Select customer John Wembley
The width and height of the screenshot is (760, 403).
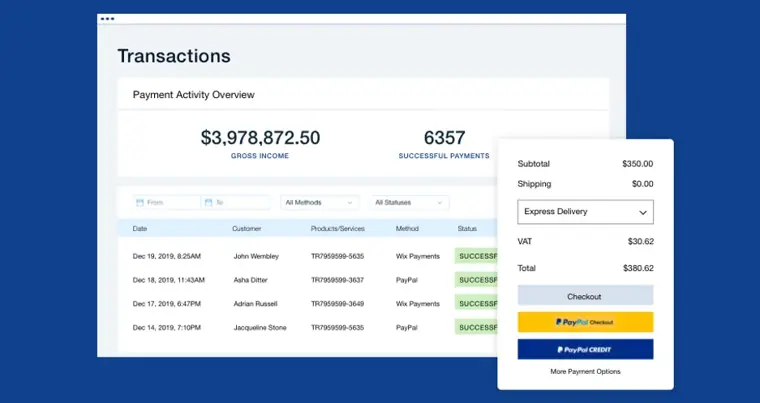(x=256, y=256)
